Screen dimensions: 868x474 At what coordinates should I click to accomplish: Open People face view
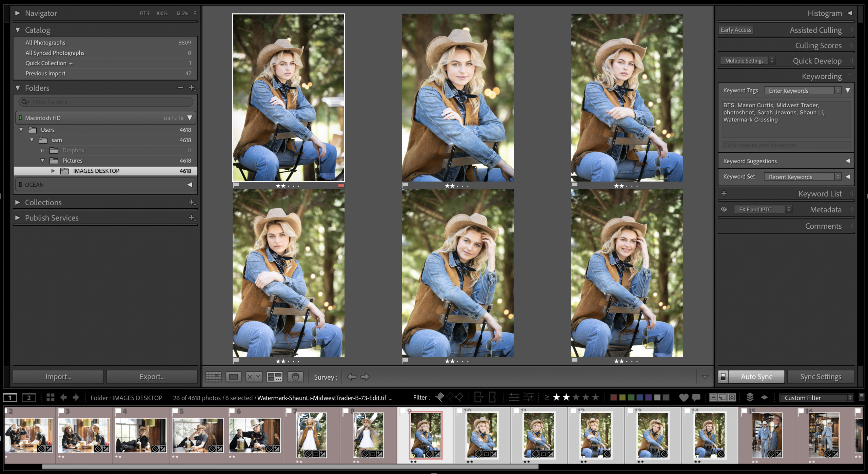coord(295,377)
